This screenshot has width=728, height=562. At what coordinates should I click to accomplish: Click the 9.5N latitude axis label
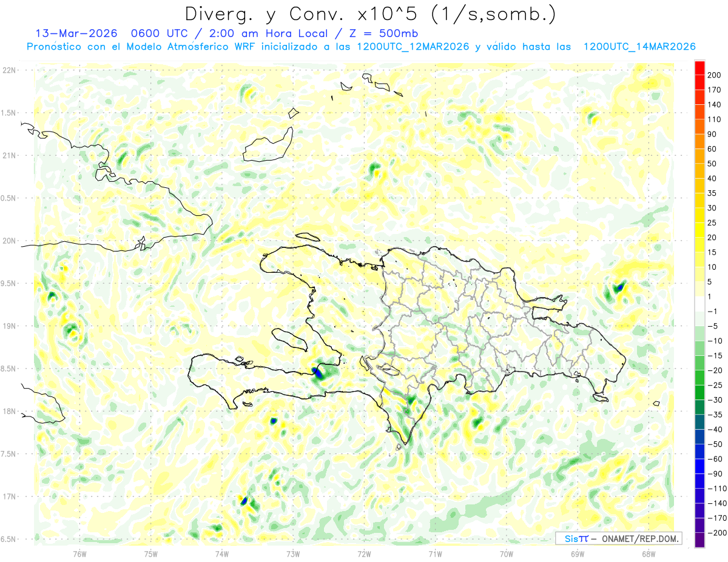point(8,283)
